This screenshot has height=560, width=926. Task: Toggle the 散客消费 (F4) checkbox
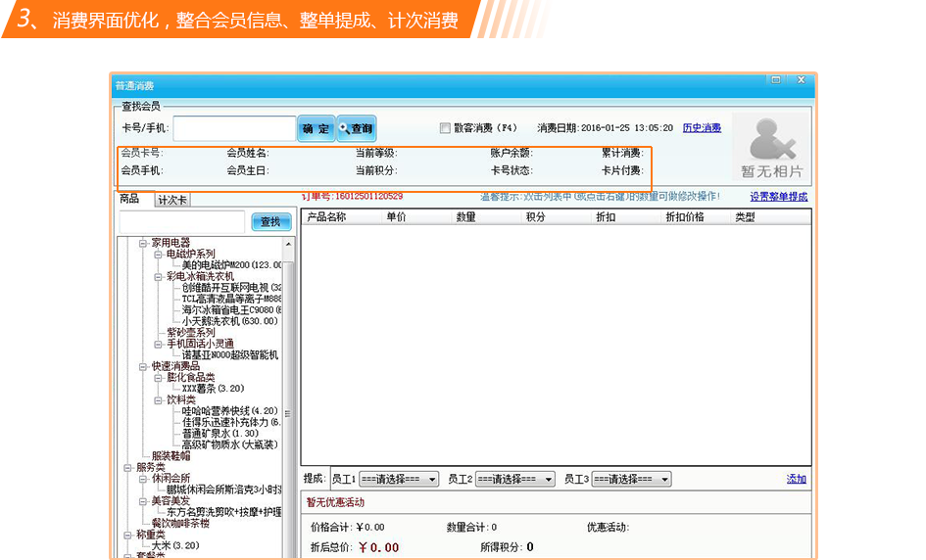[x=445, y=128]
